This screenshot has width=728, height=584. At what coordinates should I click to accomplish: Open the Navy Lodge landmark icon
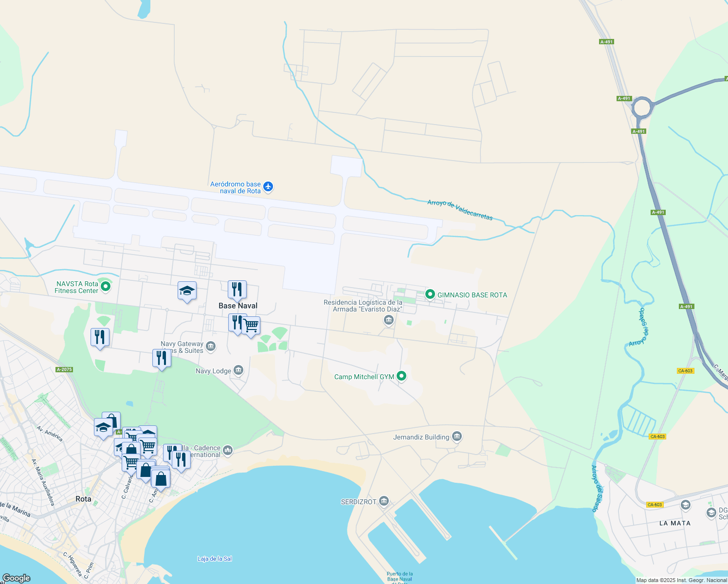click(238, 371)
